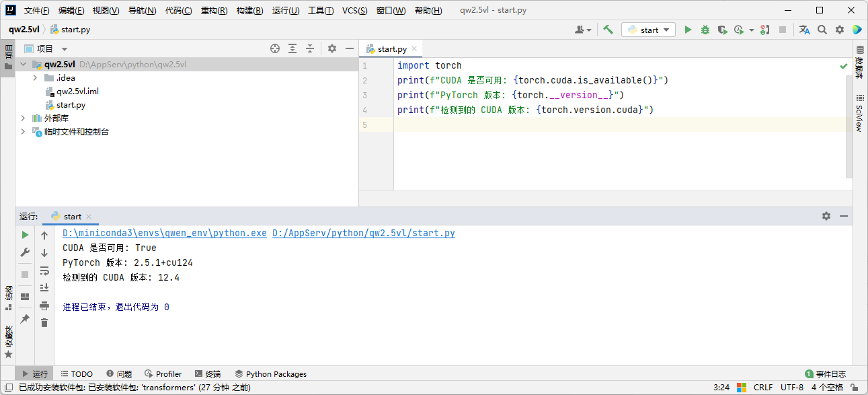Expand the .idea folder in project tree
The image size is (868, 395).
pyautogui.click(x=35, y=78)
